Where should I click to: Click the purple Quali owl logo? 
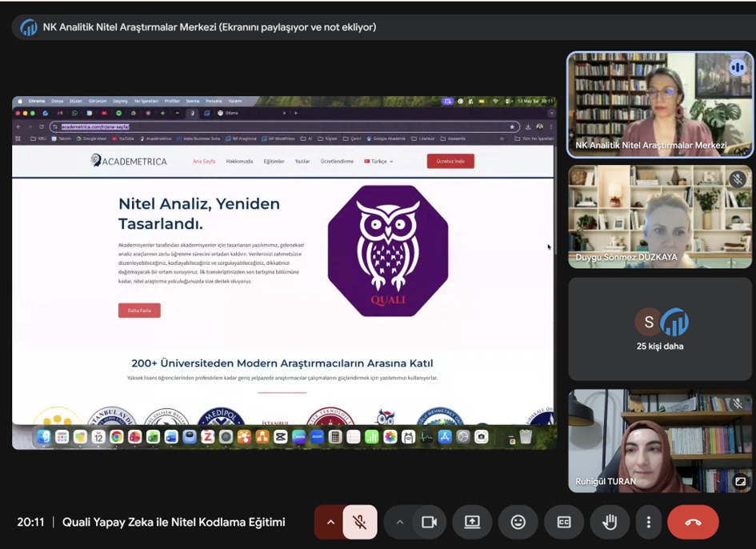388,250
